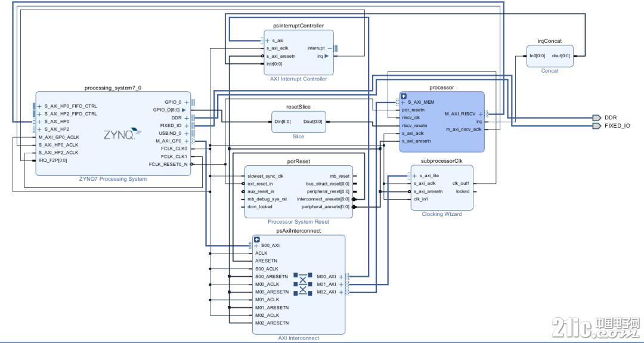Expand the USBIND_0 interface
644x343 pixels.
point(187,134)
